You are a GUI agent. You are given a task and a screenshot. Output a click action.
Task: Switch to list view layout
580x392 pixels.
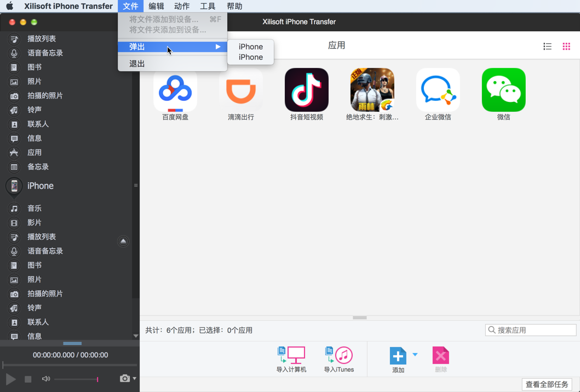click(x=548, y=46)
